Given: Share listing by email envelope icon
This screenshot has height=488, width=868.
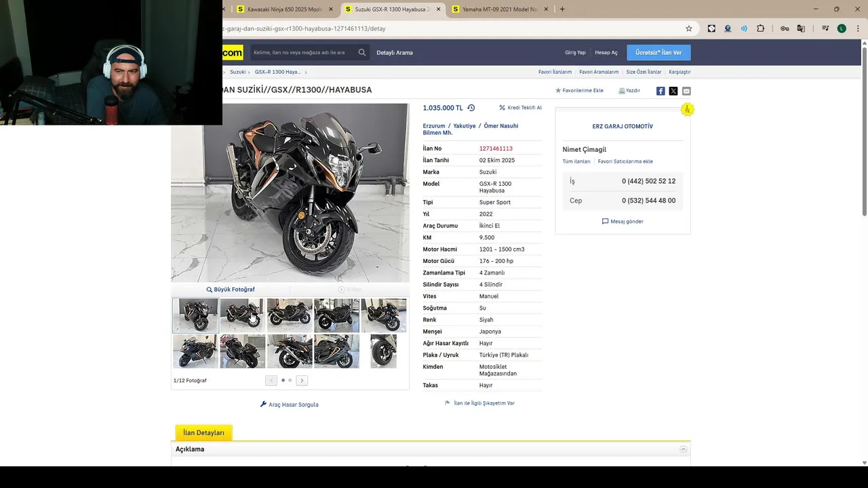Looking at the screenshot, I should click(x=686, y=91).
